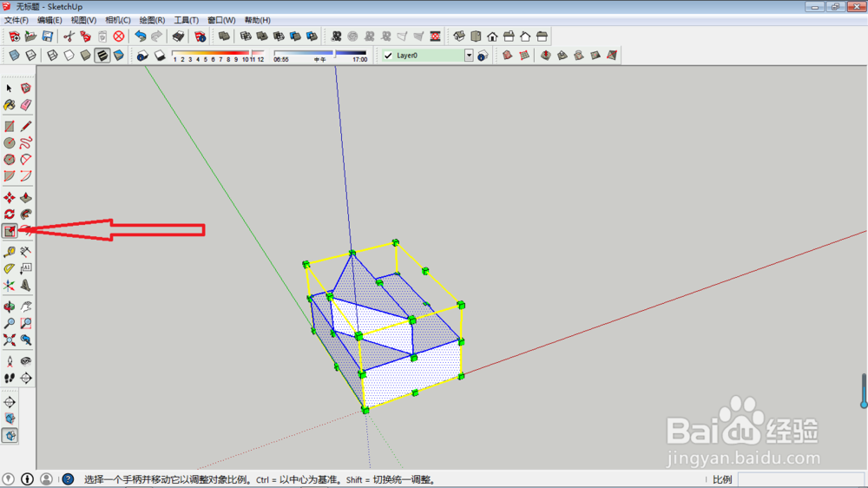
Task: Click the Flip Edge sandbox tool
Action: pyautogui.click(x=612, y=56)
